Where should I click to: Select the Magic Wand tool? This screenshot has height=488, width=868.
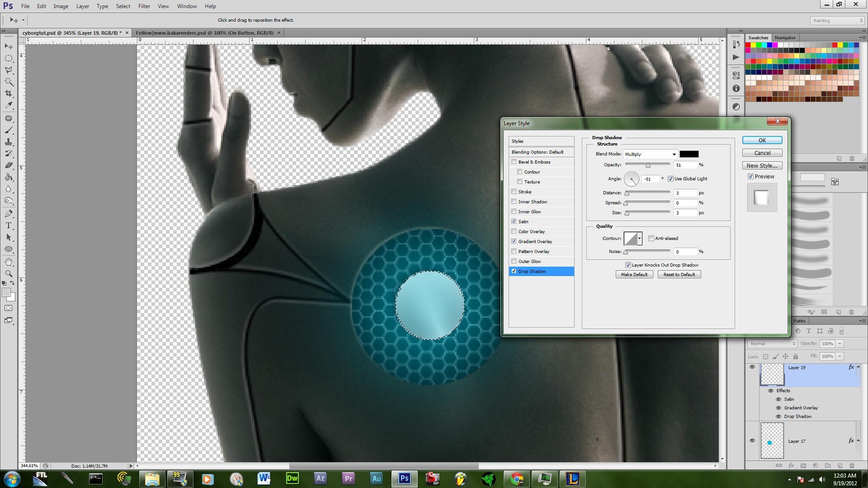coord(9,82)
